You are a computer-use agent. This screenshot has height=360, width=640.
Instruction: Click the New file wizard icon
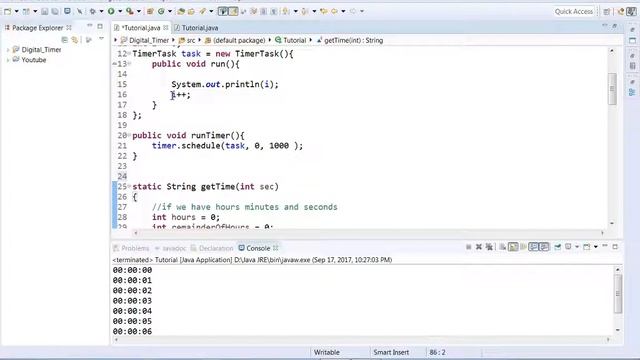pyautogui.click(x=7, y=11)
